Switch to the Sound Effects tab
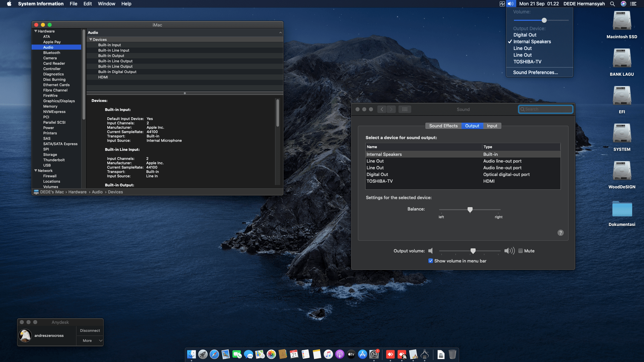Screen dimensions: 644x362 pos(443,126)
